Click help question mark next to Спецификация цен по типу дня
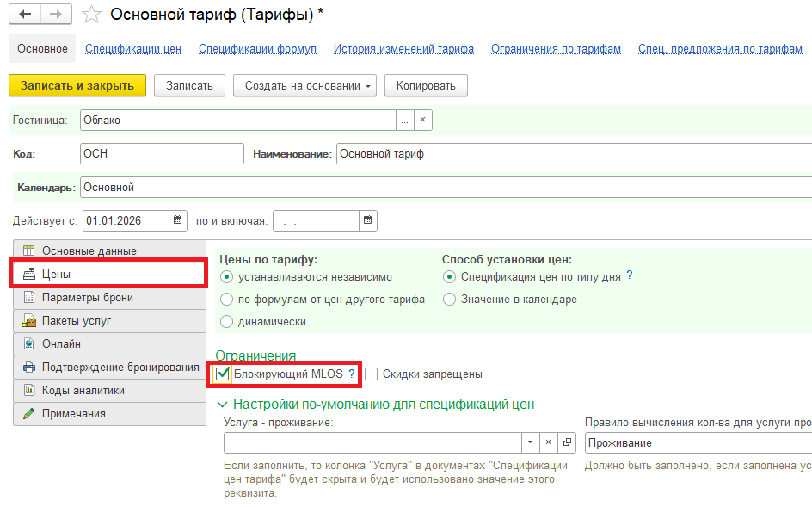812x507 pixels. (629, 275)
